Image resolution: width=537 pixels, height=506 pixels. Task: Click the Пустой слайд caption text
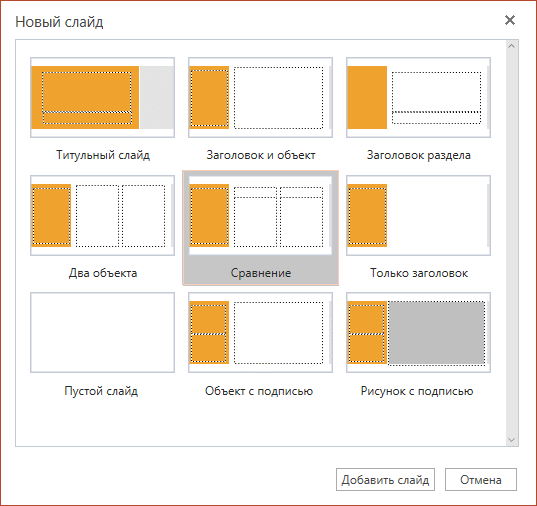click(x=101, y=391)
